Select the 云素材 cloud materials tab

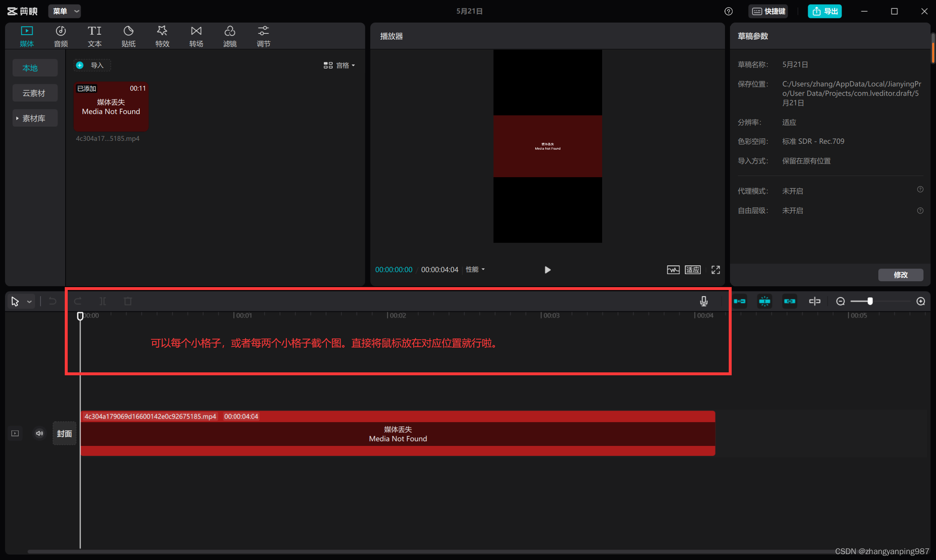tap(34, 93)
